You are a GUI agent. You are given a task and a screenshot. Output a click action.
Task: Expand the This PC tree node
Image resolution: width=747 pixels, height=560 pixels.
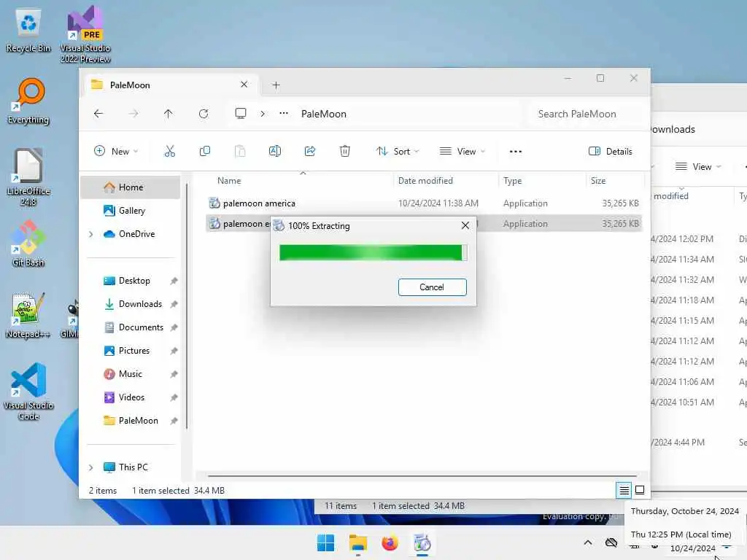(x=91, y=467)
